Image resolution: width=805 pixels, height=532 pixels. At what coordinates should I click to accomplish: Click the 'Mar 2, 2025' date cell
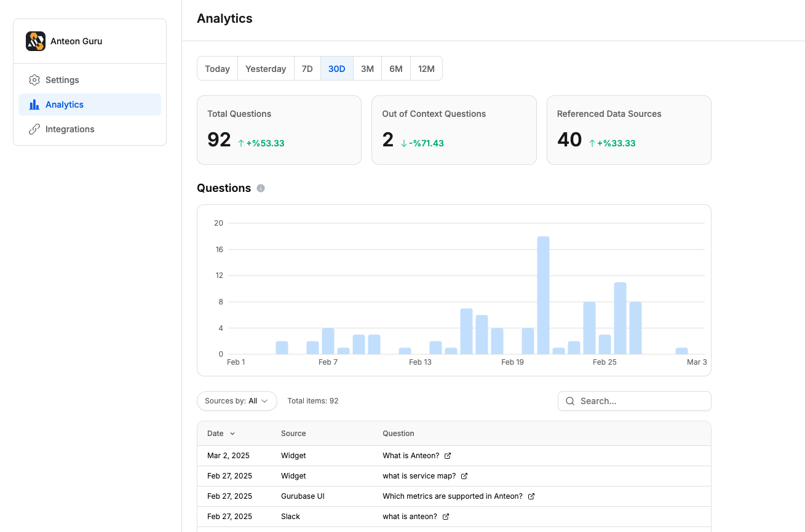(229, 456)
